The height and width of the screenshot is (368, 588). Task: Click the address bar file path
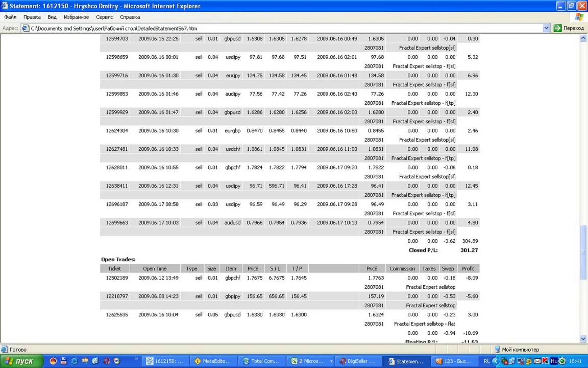(114, 28)
